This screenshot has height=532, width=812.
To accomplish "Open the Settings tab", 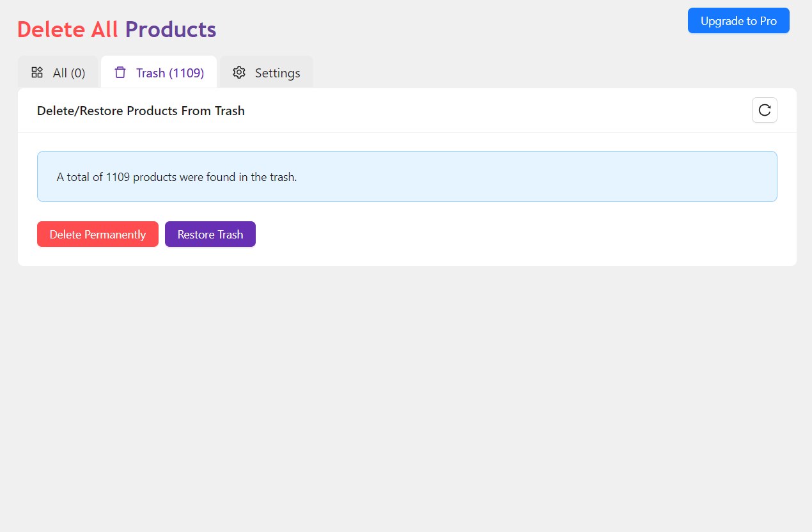I will click(267, 73).
